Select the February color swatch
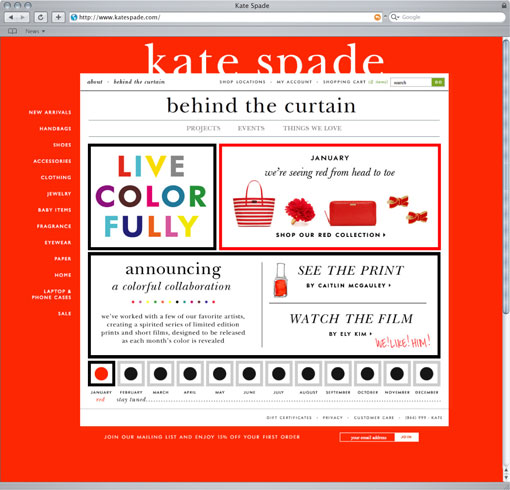The height and width of the screenshot is (490, 510). (131, 374)
